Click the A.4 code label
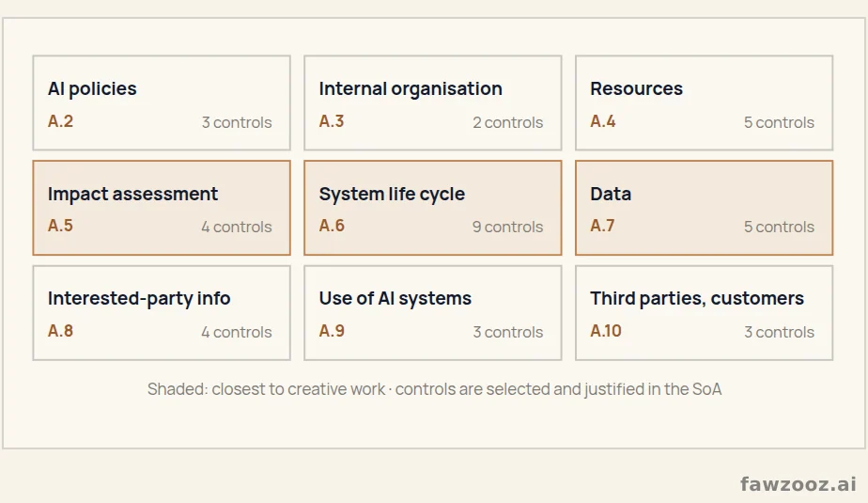This screenshot has height=503, width=868. [x=603, y=121]
